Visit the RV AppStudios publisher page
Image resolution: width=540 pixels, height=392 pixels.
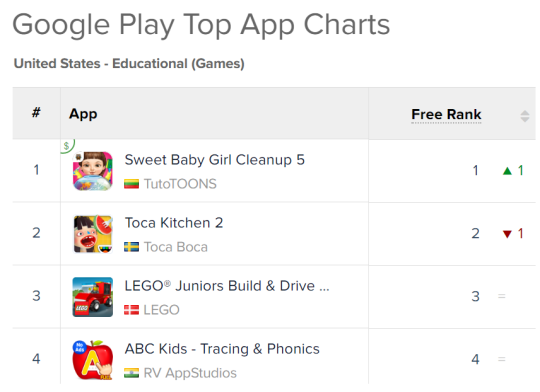[x=190, y=373]
